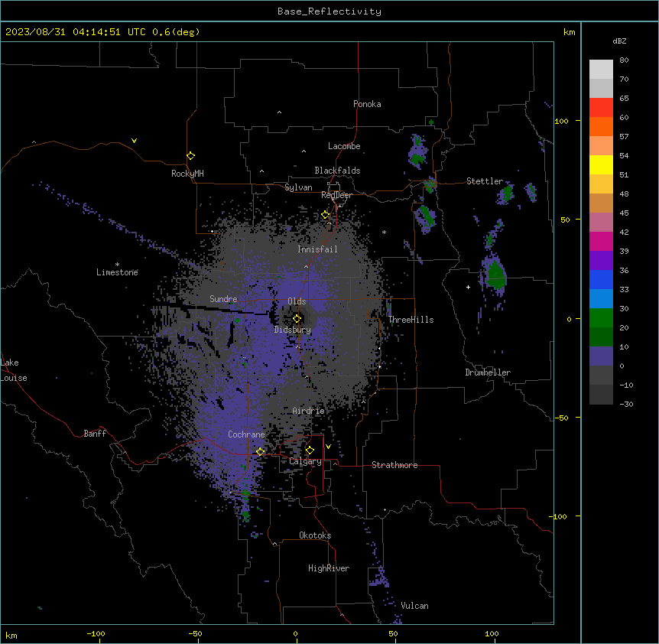Click the Cochrane label
The width and height of the screenshot is (659, 644).
246,434
